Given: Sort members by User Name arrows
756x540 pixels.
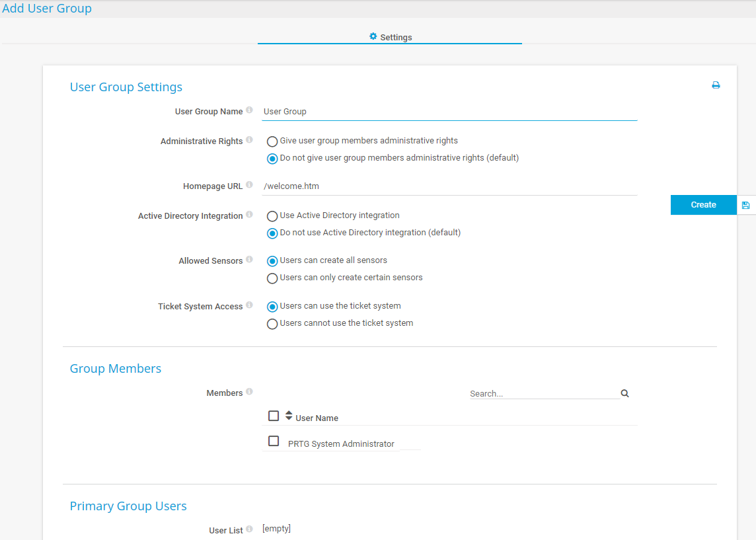Looking at the screenshot, I should [289, 416].
